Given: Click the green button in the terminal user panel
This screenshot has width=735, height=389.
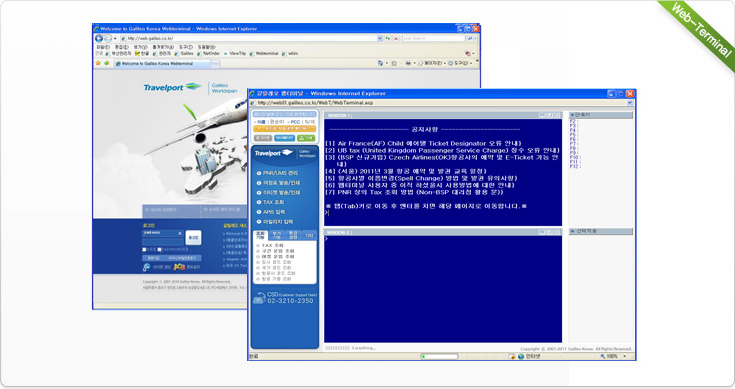Looking at the screenshot, I should (x=306, y=138).
